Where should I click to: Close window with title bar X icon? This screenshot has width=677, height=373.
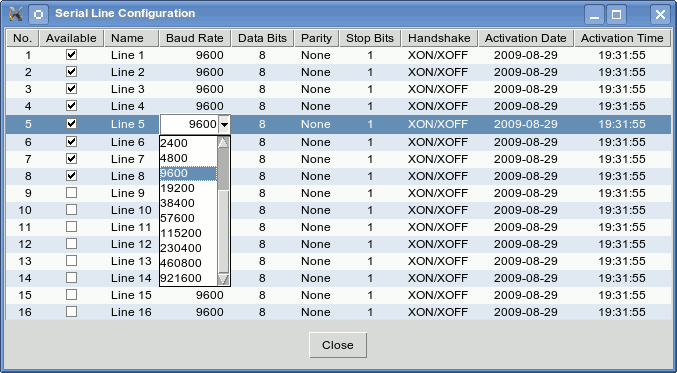pyautogui.click(x=660, y=15)
